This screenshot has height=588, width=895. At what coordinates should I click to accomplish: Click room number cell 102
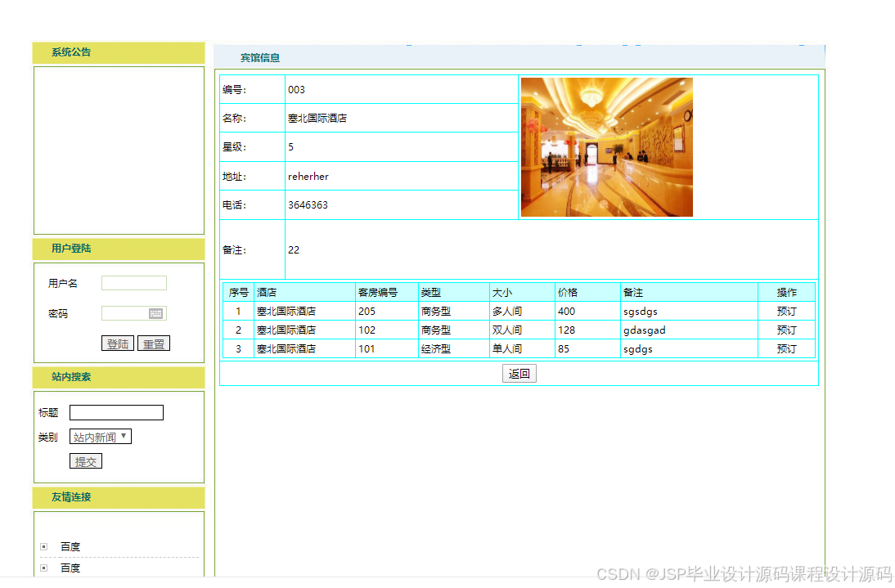(x=367, y=330)
